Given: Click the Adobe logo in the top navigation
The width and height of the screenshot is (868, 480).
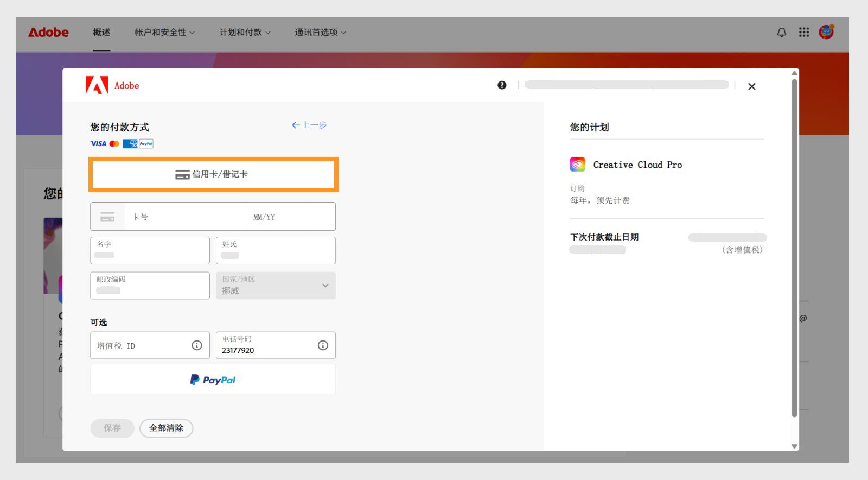Looking at the screenshot, I should [48, 33].
